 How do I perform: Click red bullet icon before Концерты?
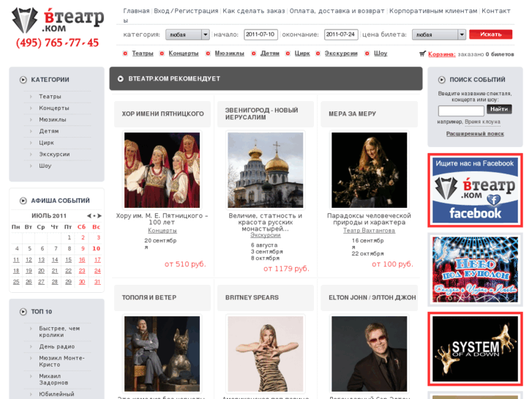(x=162, y=53)
